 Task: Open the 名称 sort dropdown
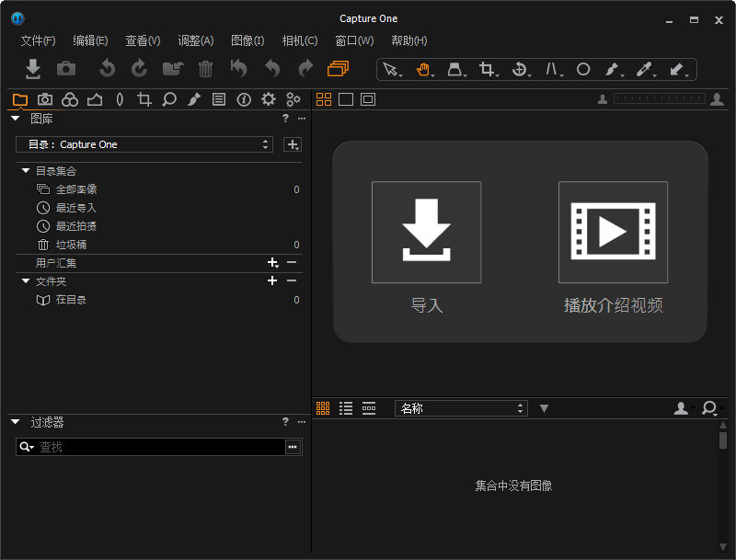461,408
